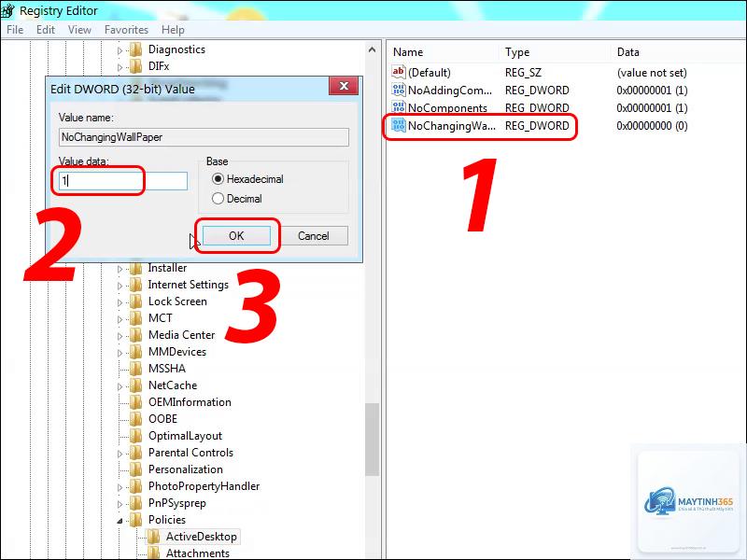The width and height of the screenshot is (747, 560).
Task: Click the MSSHA folder icon
Action: 136,369
